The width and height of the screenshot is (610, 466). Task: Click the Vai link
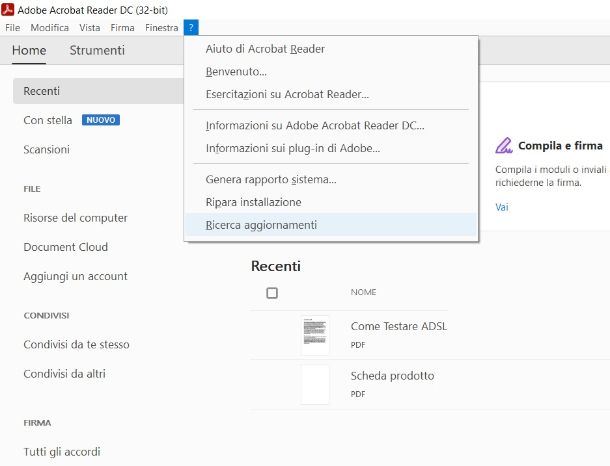[501, 207]
